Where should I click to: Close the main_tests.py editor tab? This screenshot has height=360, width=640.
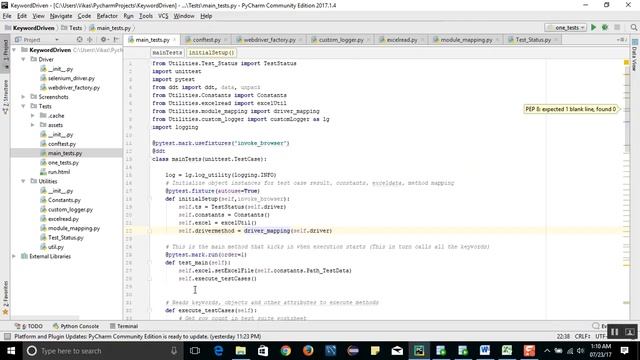174,40
